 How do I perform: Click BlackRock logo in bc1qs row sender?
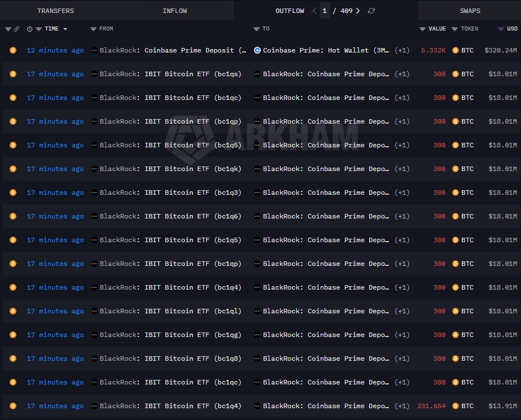(94, 74)
